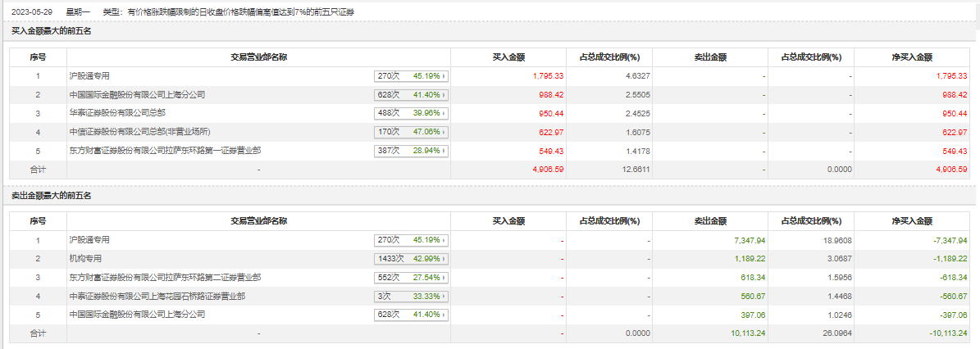Click the 买入金额最大的前五名 section heading

pyautogui.click(x=51, y=30)
